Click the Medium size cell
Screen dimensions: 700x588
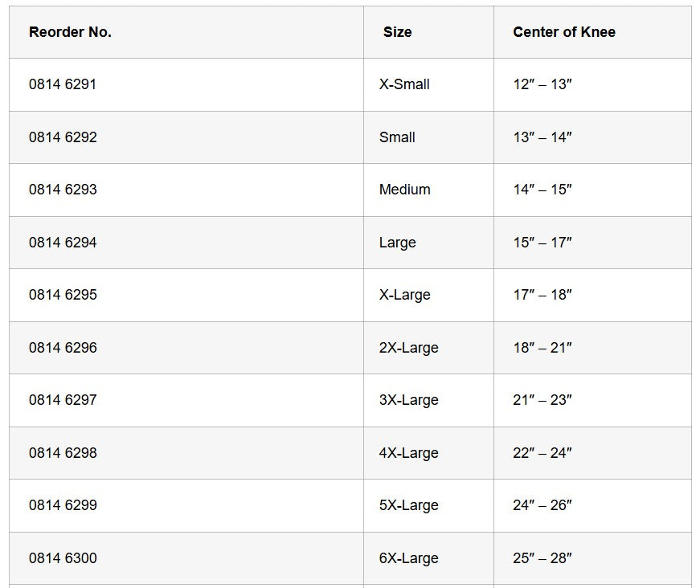(404, 190)
